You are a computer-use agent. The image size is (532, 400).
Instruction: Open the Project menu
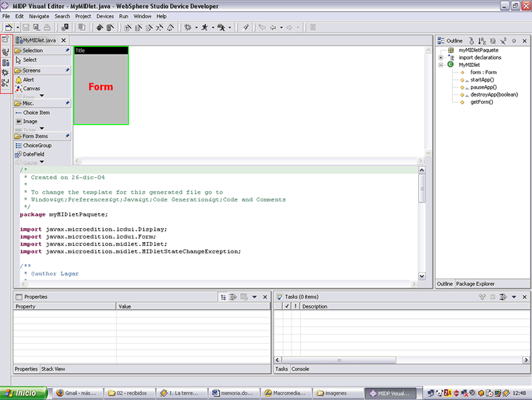(x=83, y=16)
